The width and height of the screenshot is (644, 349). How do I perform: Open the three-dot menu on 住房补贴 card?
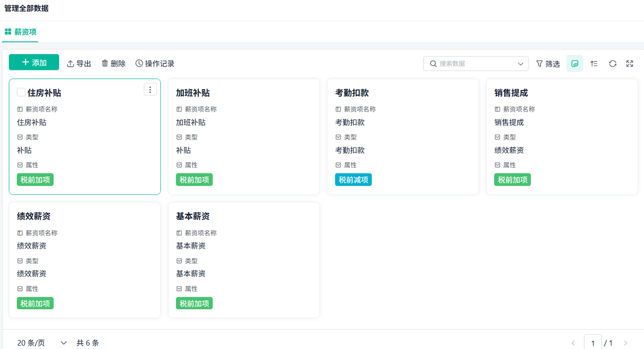click(150, 90)
